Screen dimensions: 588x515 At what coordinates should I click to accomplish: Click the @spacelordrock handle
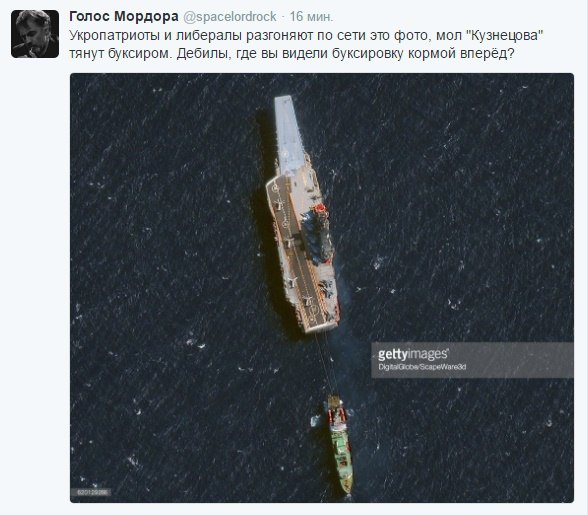click(x=230, y=17)
